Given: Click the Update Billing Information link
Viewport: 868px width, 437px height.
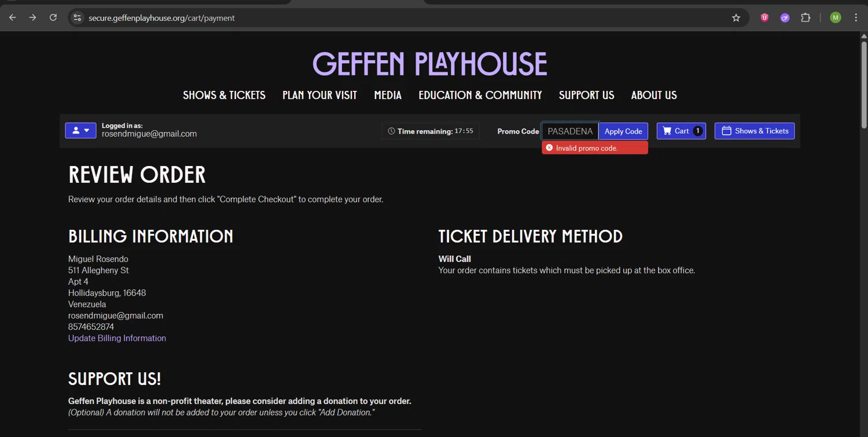Looking at the screenshot, I should tap(117, 338).
